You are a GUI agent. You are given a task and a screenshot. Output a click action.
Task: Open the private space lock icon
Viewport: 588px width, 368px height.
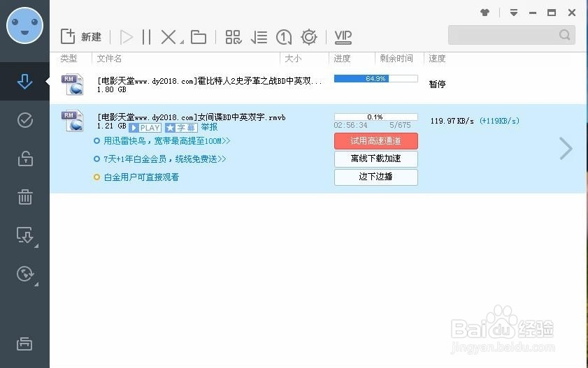pos(25,159)
